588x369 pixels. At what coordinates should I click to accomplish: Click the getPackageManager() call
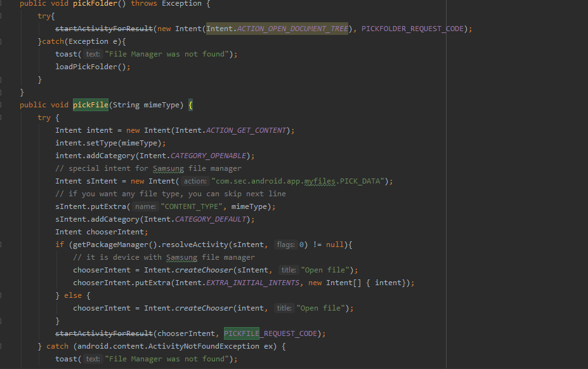point(115,245)
